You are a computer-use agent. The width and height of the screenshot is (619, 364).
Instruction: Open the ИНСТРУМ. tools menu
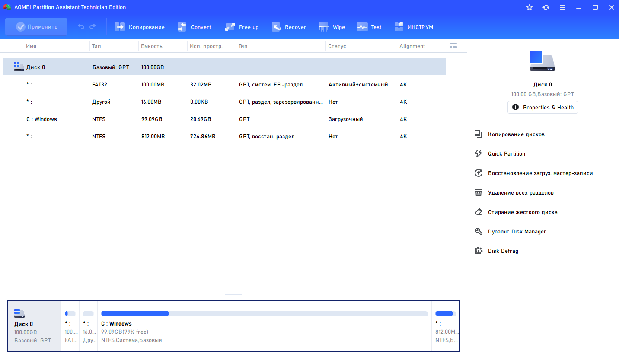[x=415, y=27]
